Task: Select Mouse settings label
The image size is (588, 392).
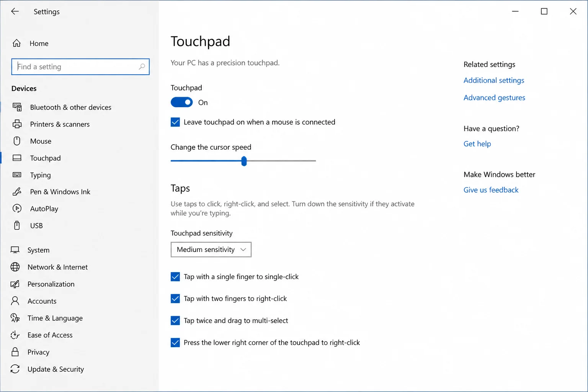Action: [x=41, y=141]
